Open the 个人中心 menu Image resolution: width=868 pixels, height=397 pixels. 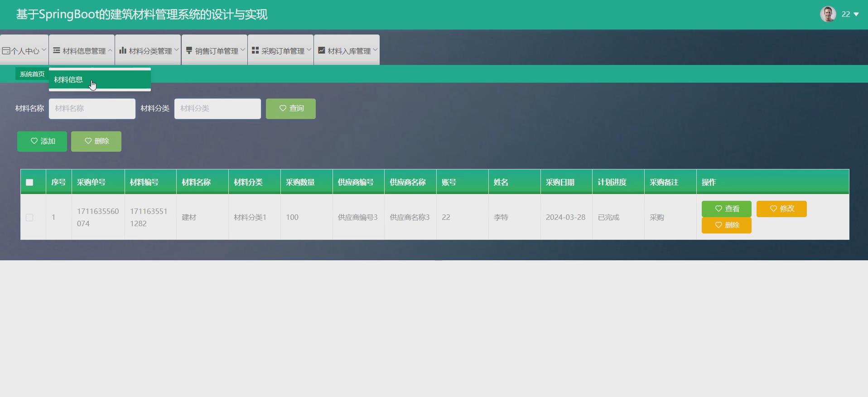click(24, 50)
